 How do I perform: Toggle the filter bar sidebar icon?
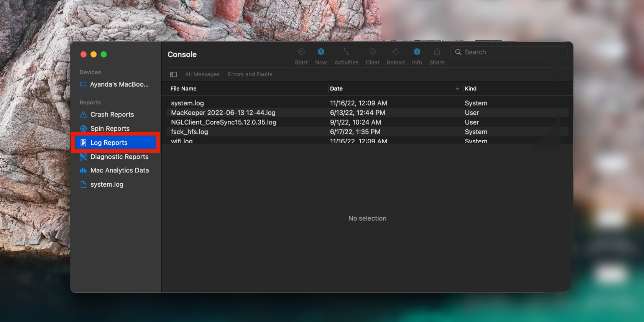[x=173, y=74]
